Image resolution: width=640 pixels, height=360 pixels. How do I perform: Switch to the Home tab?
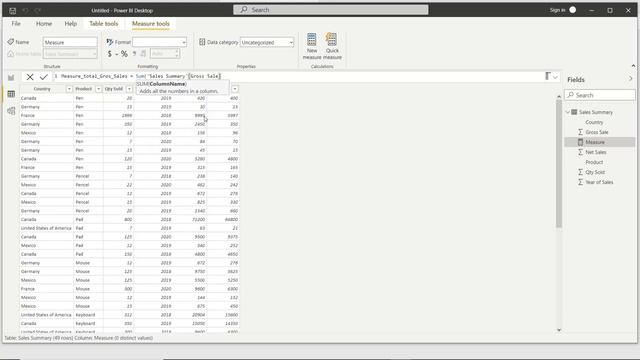44,24
